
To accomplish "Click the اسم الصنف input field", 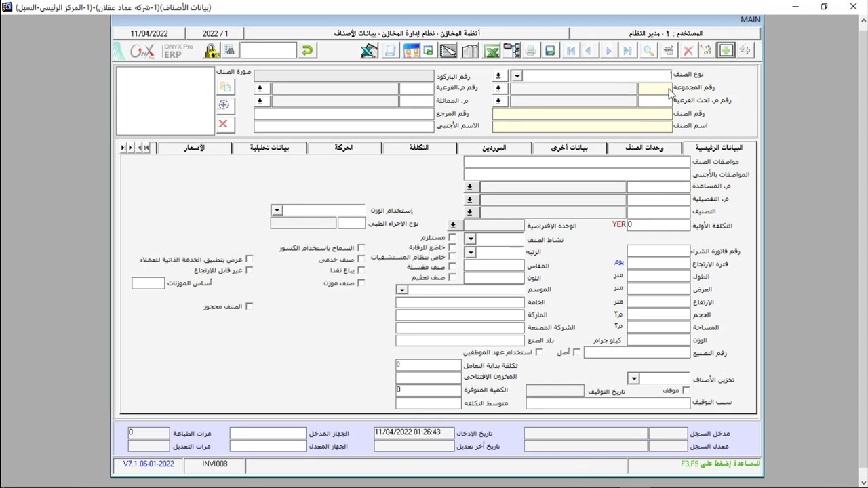I will tap(582, 126).
